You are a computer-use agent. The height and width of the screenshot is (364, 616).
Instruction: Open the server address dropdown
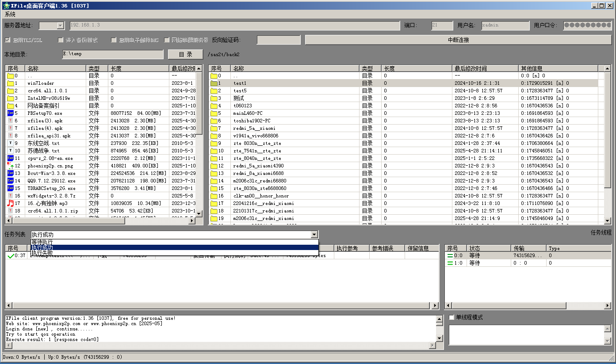(x=61, y=26)
